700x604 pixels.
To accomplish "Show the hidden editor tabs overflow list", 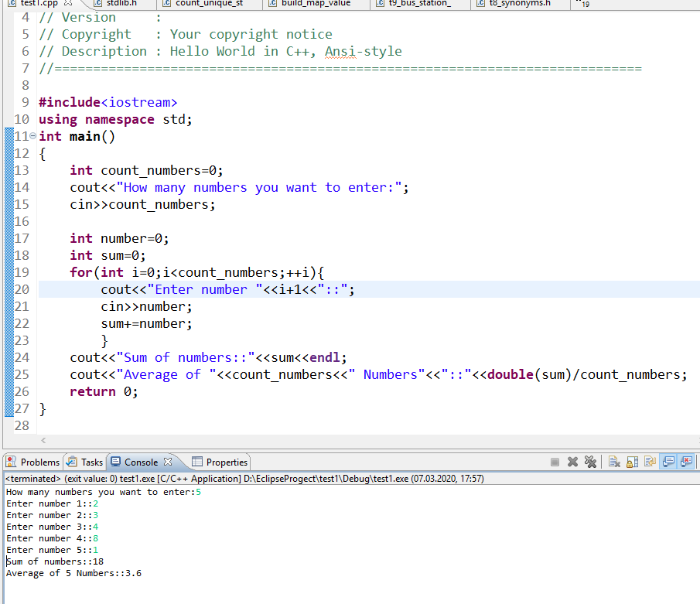I will [x=583, y=4].
